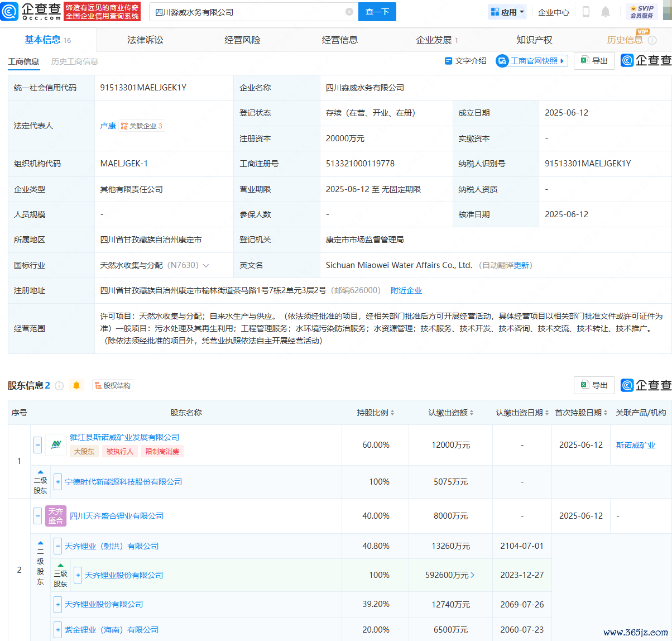Image resolution: width=672 pixels, height=641 pixels.
Task: Expand third-level 天齐锂业股份有限公司 100% row
Action: pyautogui.click(x=78, y=575)
